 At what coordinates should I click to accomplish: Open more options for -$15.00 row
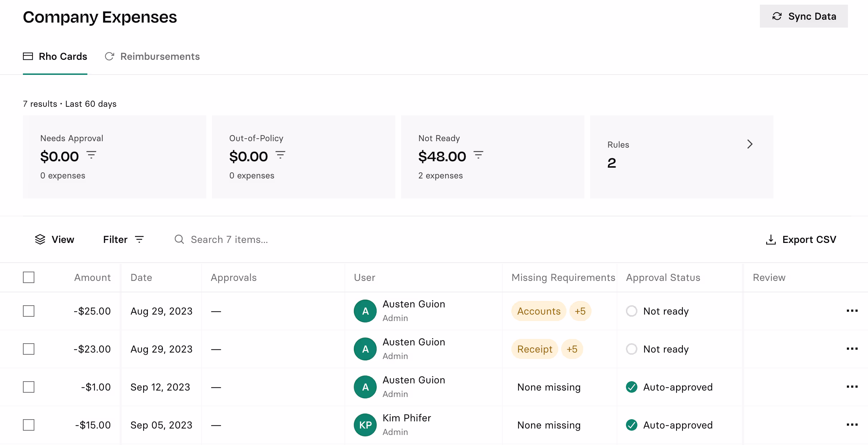pos(852,425)
